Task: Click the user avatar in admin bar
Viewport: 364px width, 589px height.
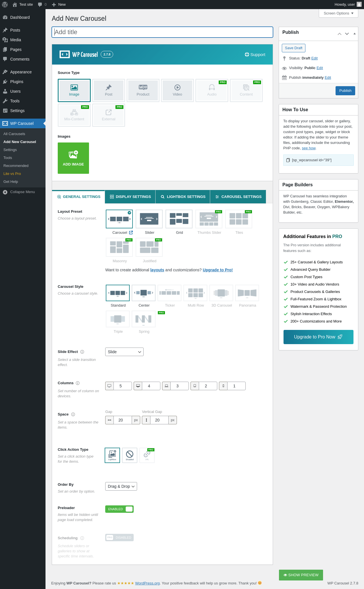Action: tap(359, 5)
